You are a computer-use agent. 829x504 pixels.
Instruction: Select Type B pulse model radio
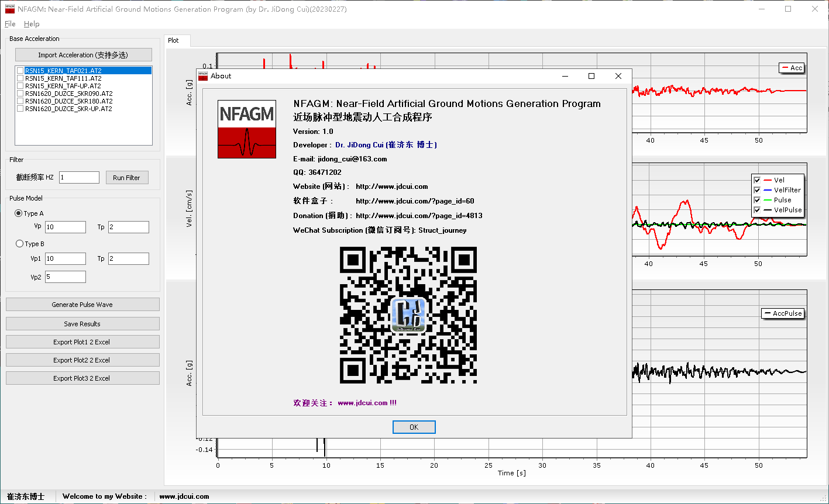click(x=19, y=244)
